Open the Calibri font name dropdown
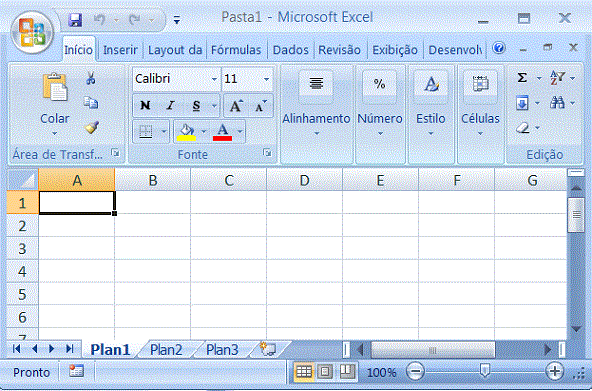 click(x=214, y=79)
